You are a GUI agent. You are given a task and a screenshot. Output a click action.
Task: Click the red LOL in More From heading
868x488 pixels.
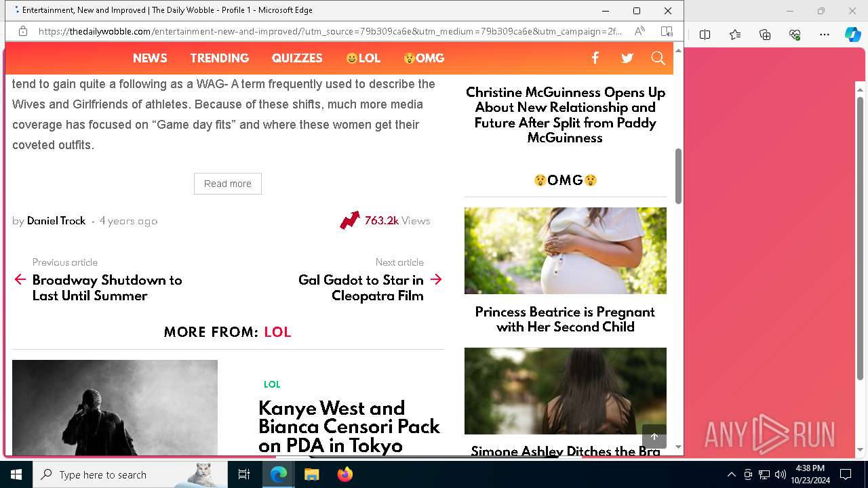pos(277,332)
